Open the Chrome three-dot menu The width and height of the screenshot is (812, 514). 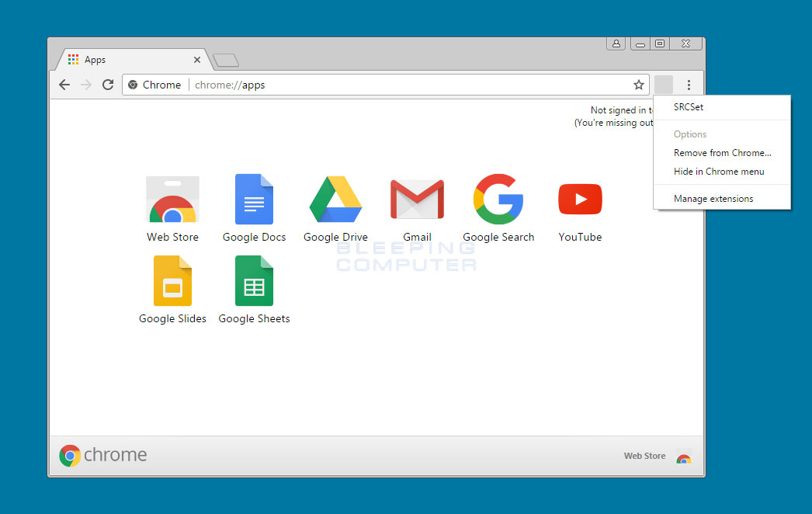(x=689, y=85)
